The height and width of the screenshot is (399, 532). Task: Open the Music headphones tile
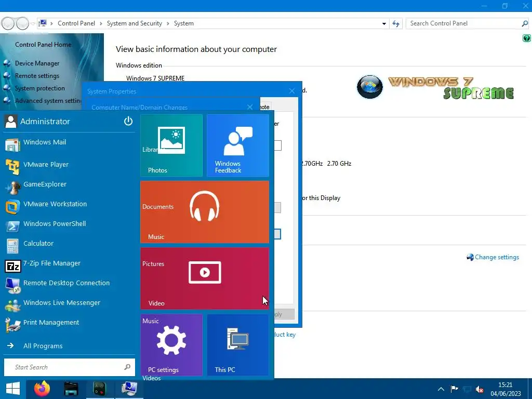205,212
